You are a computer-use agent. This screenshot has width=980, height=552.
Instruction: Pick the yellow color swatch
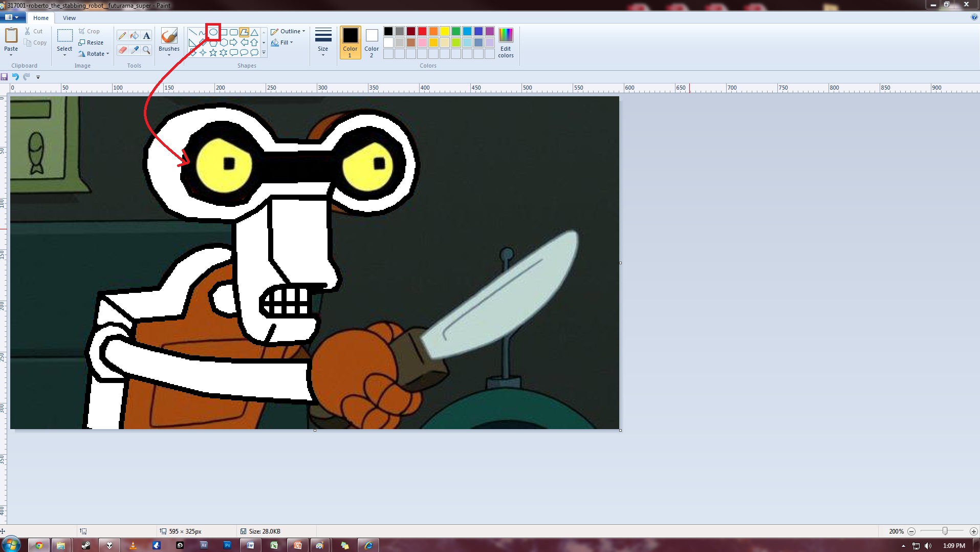[x=445, y=31]
